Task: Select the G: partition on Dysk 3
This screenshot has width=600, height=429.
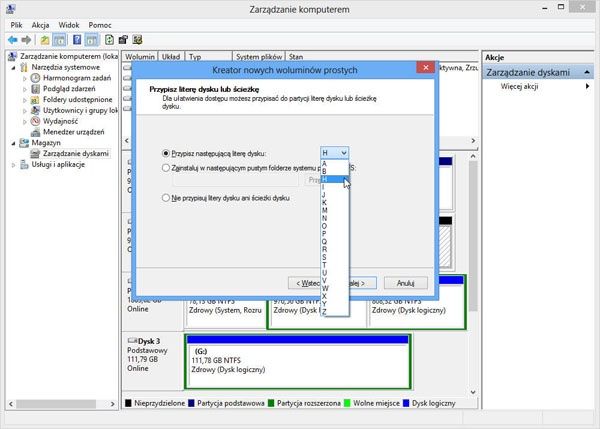Action: 297,362
